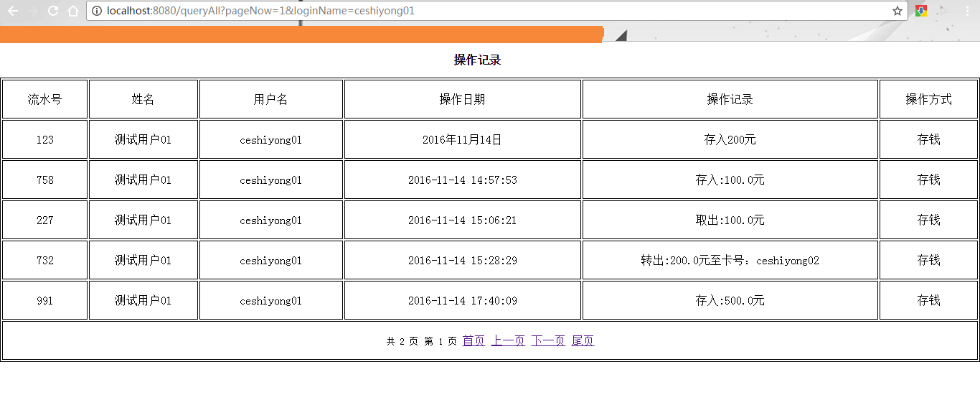View site info icon beside localhost URL

97,11
